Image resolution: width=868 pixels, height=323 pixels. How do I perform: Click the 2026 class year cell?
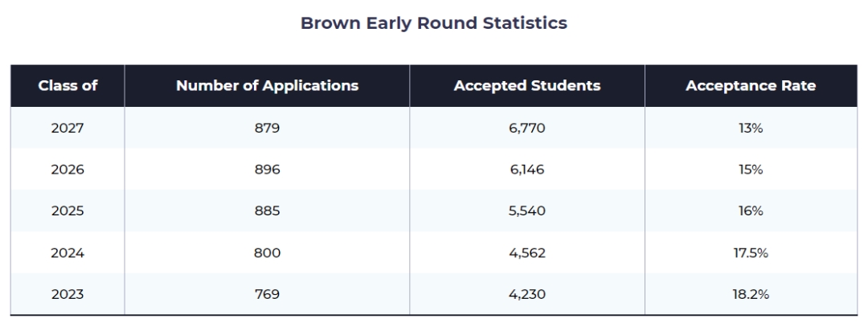point(68,170)
